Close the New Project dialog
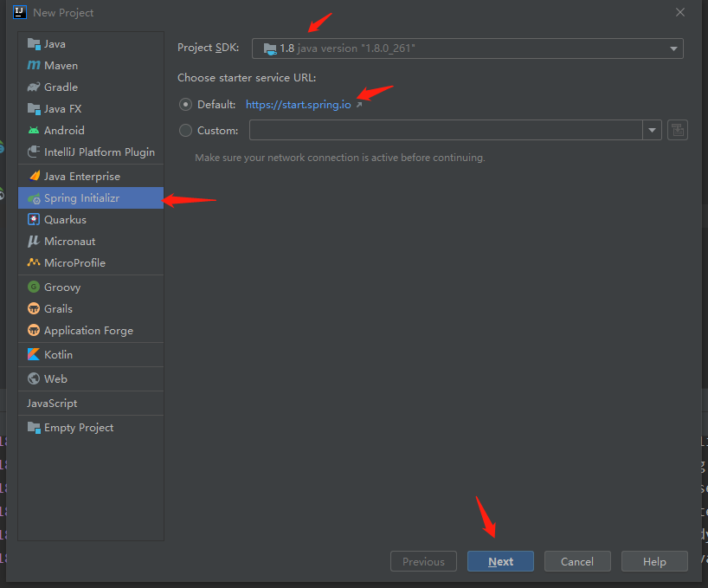 tap(680, 13)
